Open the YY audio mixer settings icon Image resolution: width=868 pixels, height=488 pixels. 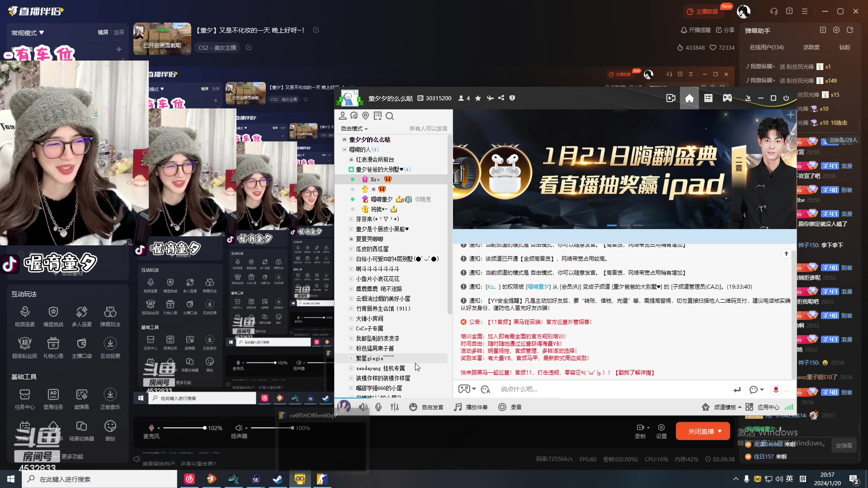(395, 407)
